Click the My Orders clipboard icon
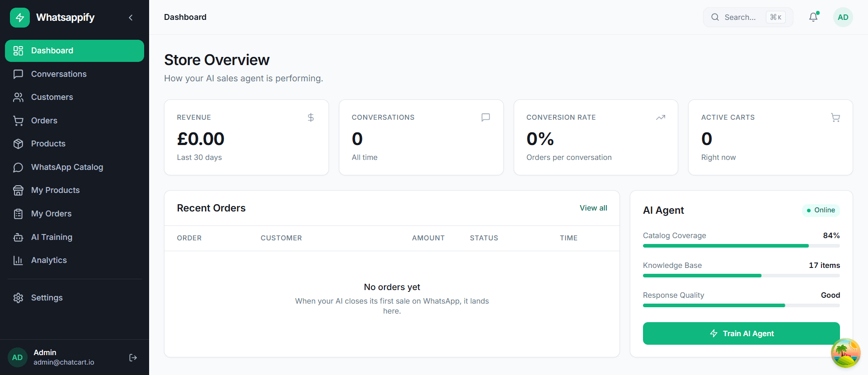Screen dimensions: 868x375 (x=18, y=214)
